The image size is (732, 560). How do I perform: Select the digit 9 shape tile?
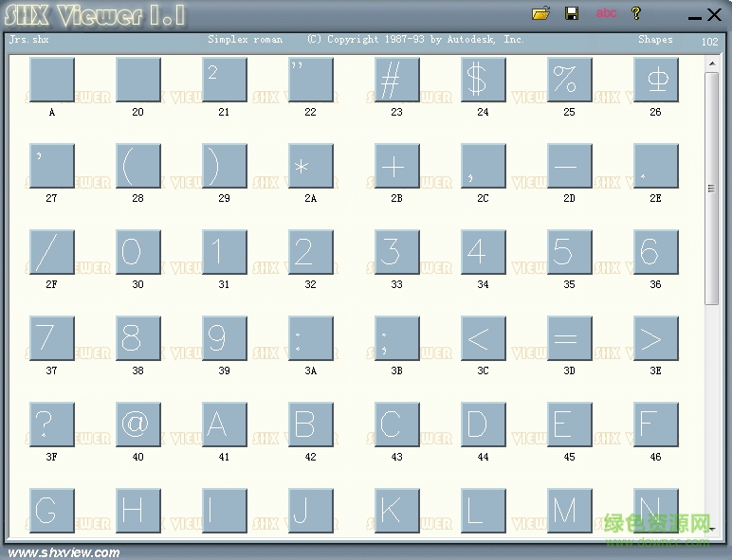[x=225, y=338]
